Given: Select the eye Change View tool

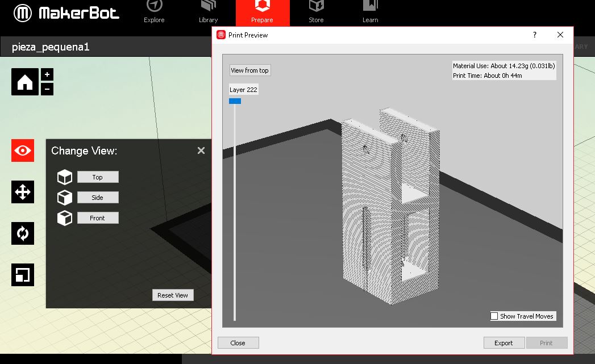Looking at the screenshot, I should pyautogui.click(x=23, y=150).
